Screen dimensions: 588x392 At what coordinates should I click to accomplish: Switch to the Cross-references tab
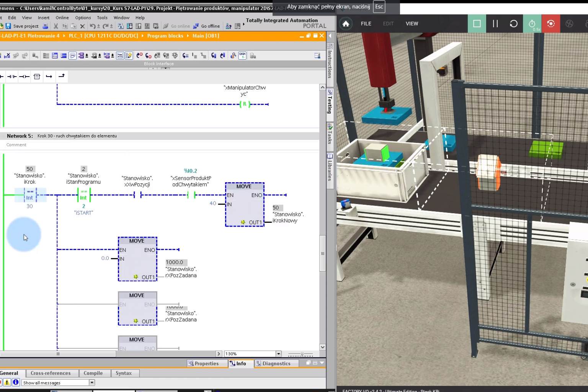tap(51, 373)
